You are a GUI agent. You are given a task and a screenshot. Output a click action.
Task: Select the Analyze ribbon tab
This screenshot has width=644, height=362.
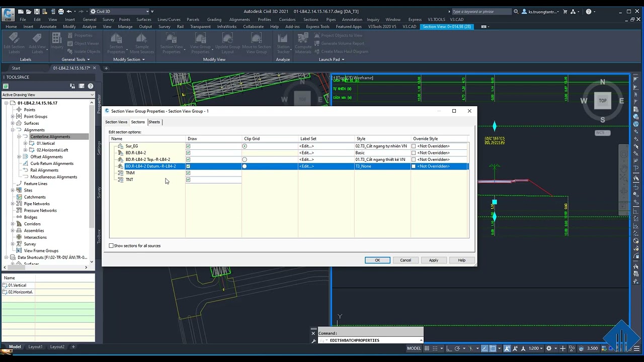point(89,27)
